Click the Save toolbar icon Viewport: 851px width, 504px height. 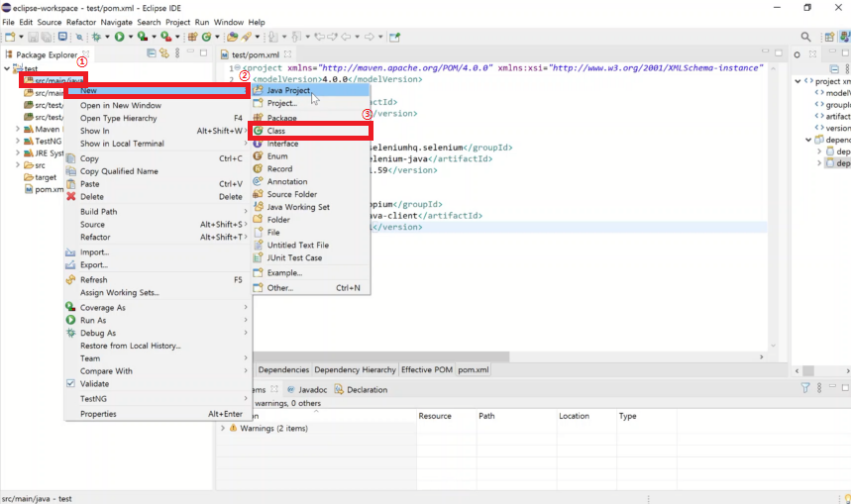click(x=33, y=37)
